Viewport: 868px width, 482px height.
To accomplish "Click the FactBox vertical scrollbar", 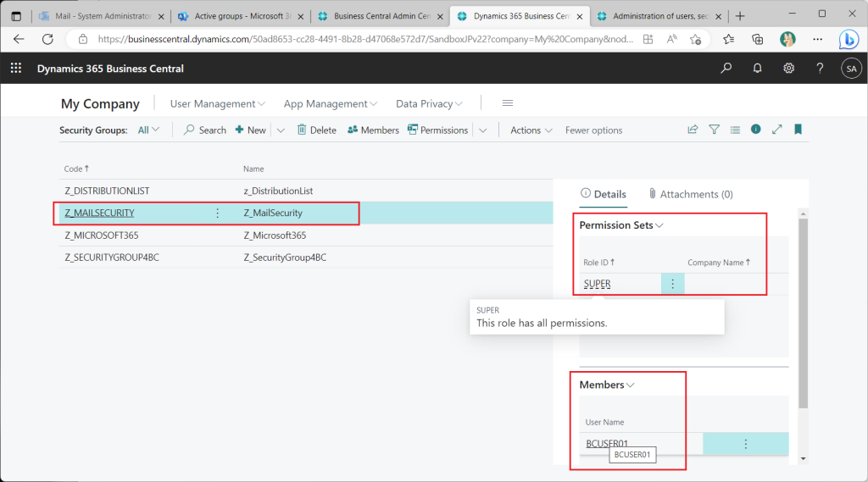I will click(x=803, y=313).
